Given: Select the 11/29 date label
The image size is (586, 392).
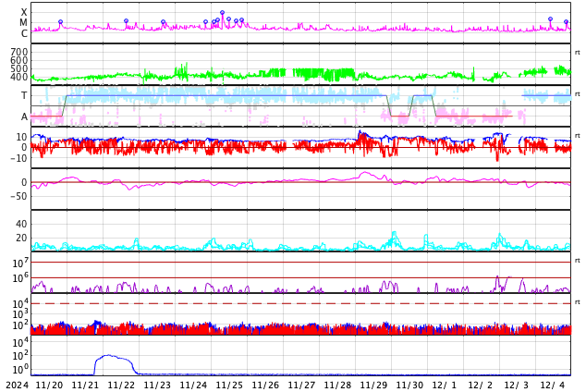Looking at the screenshot, I should [x=373, y=386].
